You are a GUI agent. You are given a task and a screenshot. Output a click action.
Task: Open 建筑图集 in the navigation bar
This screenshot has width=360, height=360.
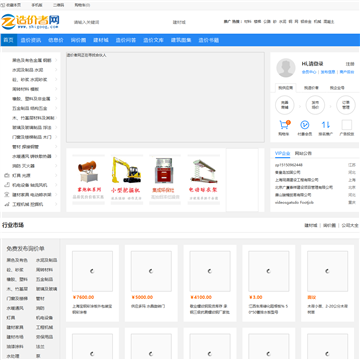point(181,40)
